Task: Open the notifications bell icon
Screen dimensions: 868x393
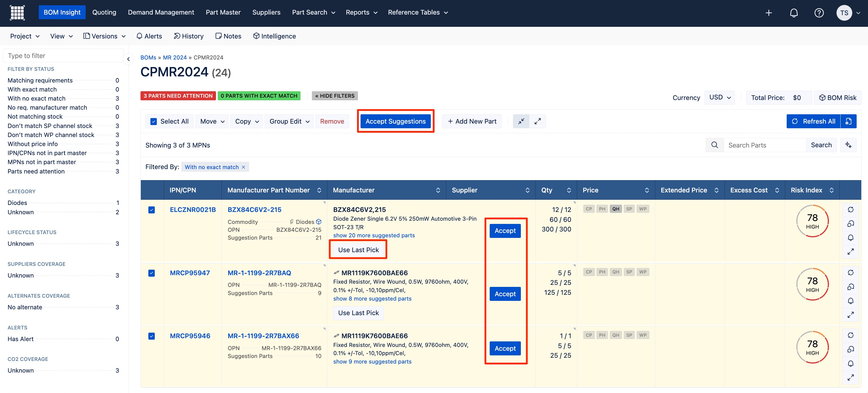Action: [794, 13]
